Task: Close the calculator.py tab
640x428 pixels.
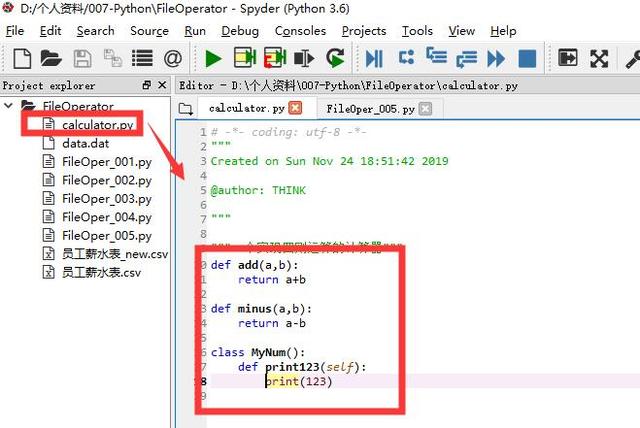Action: coord(295,108)
